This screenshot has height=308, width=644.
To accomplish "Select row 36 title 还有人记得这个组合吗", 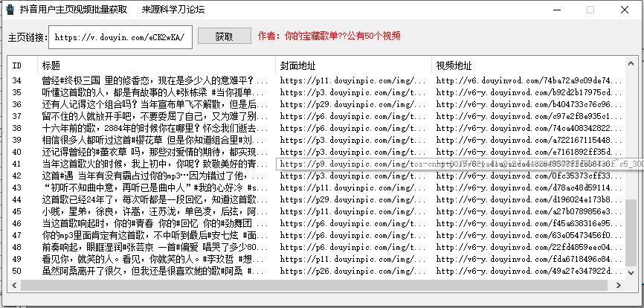I will [155, 104].
